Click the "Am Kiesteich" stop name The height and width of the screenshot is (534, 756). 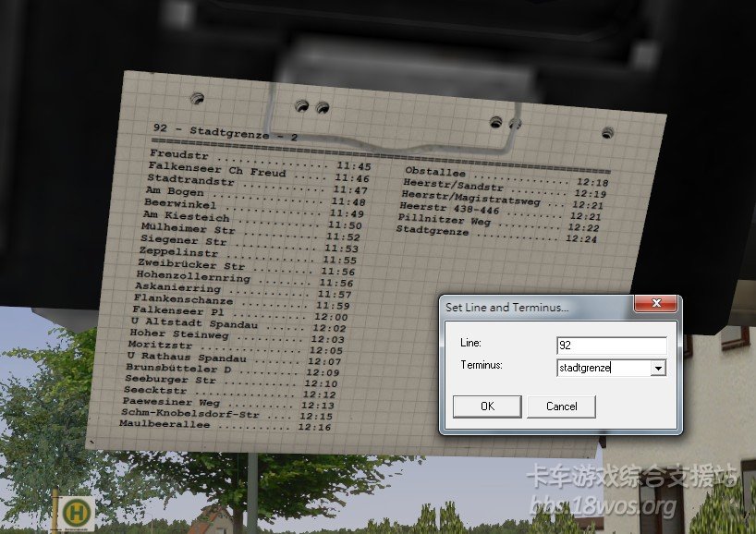click(186, 215)
